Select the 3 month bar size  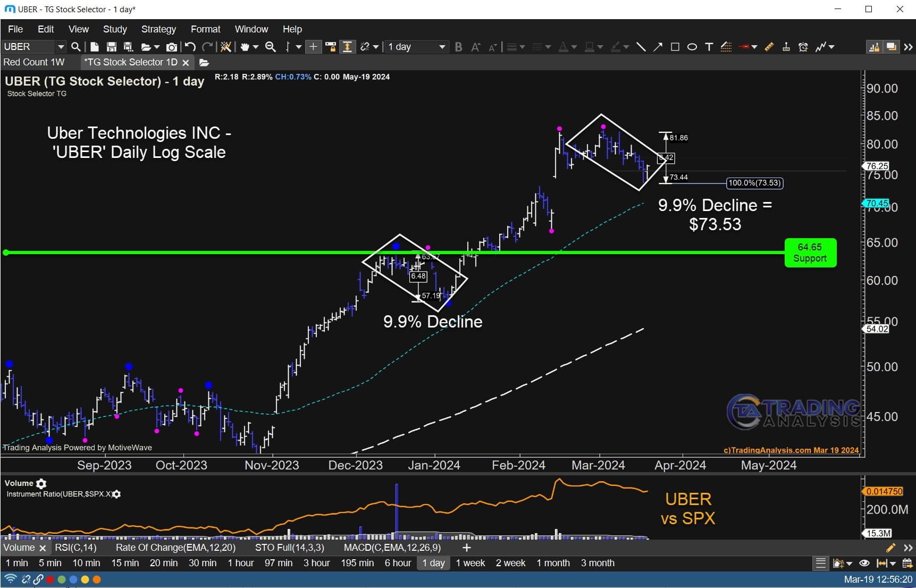click(598, 563)
